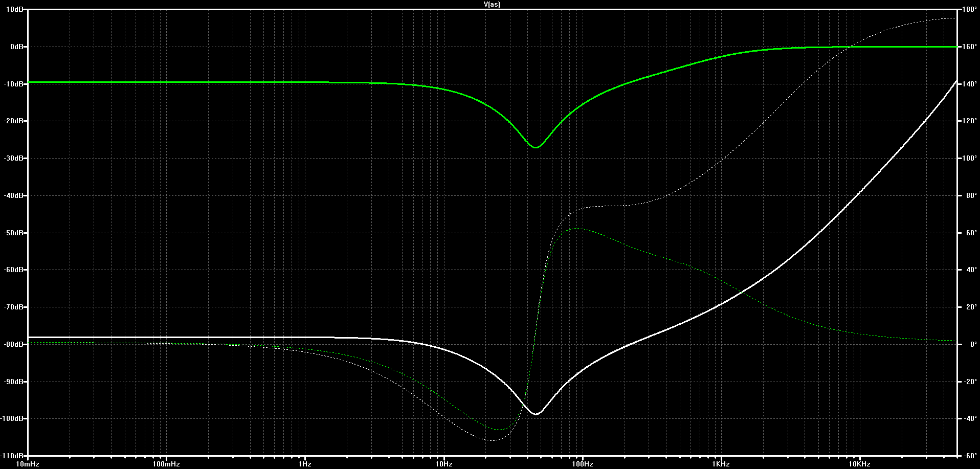The height and width of the screenshot is (469, 980).
Task: Click the 100° phase axis label
Action: tap(970, 159)
